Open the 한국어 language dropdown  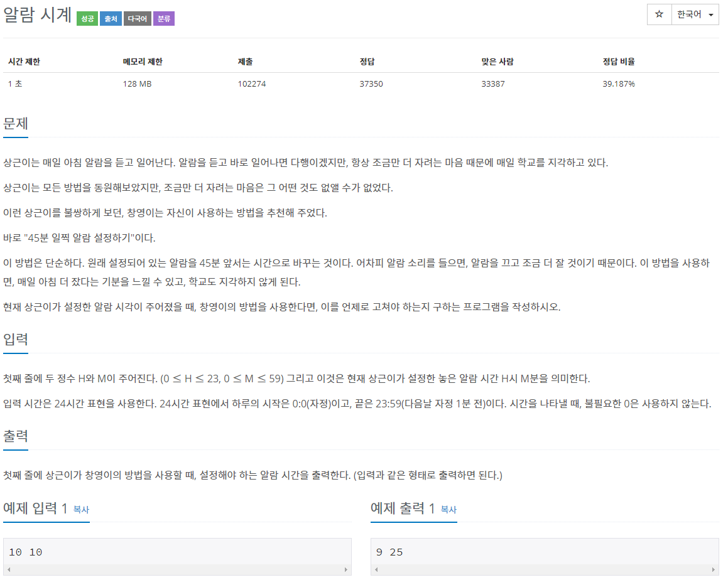695,14
